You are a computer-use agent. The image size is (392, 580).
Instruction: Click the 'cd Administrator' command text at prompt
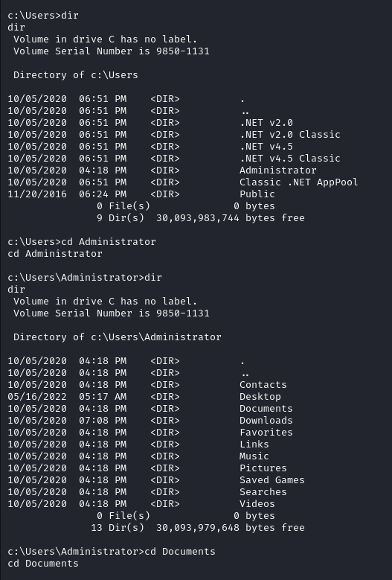pos(109,242)
